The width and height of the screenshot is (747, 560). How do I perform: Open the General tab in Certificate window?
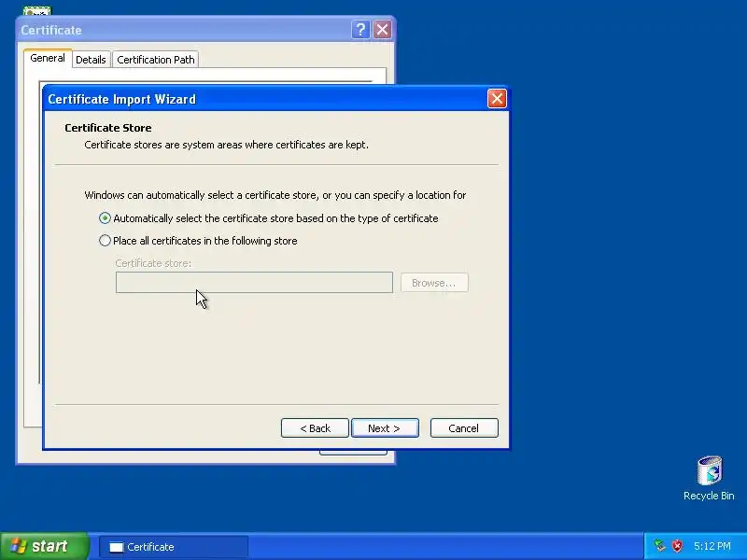(48, 58)
